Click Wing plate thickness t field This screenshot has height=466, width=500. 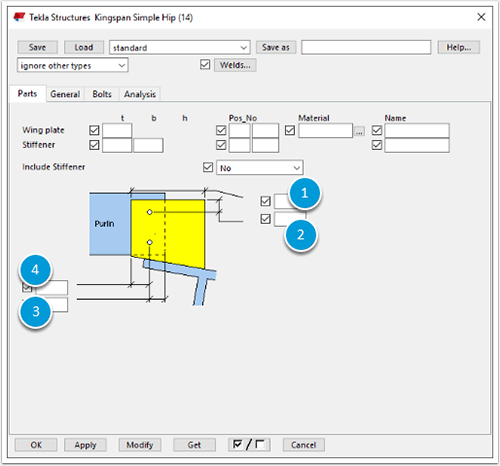117,130
